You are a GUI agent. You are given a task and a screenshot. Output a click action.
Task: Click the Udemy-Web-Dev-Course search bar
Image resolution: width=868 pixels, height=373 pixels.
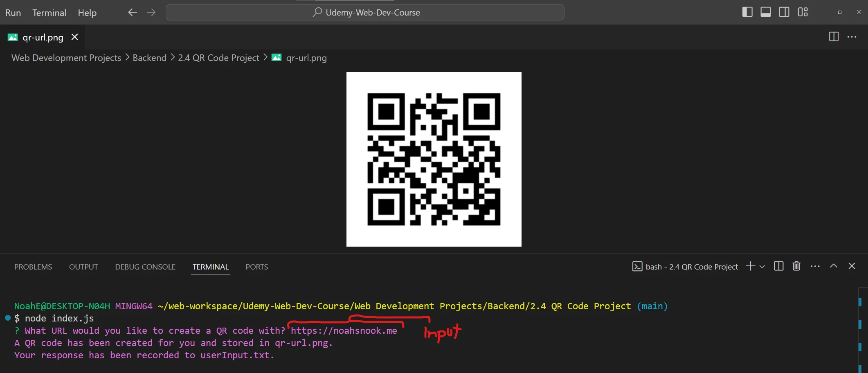pyautogui.click(x=365, y=12)
